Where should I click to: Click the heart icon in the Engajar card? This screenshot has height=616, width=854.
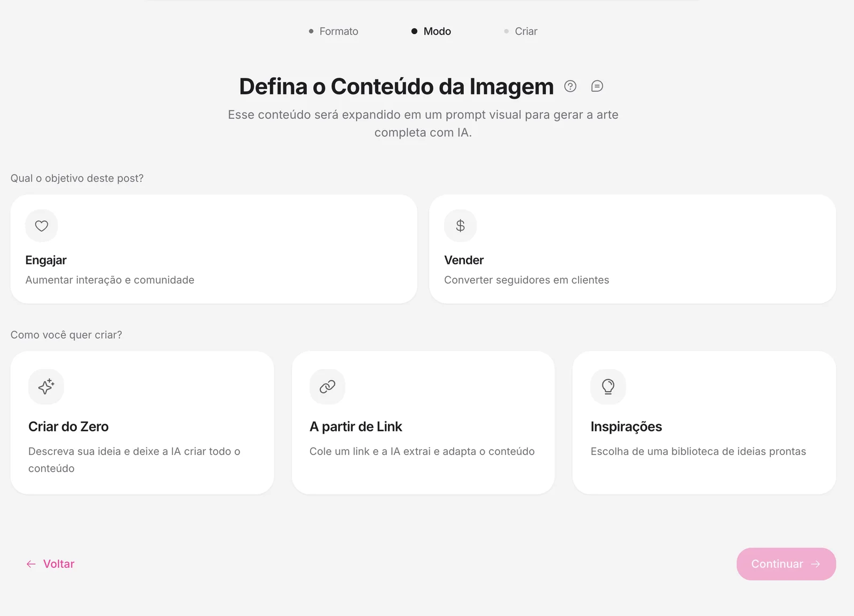[42, 226]
